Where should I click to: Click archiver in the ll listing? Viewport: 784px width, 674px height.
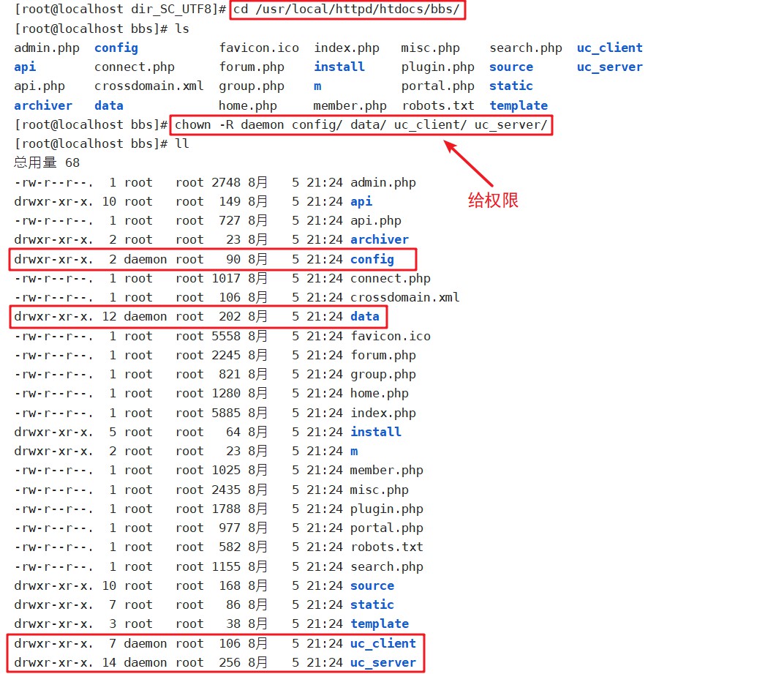pos(380,240)
